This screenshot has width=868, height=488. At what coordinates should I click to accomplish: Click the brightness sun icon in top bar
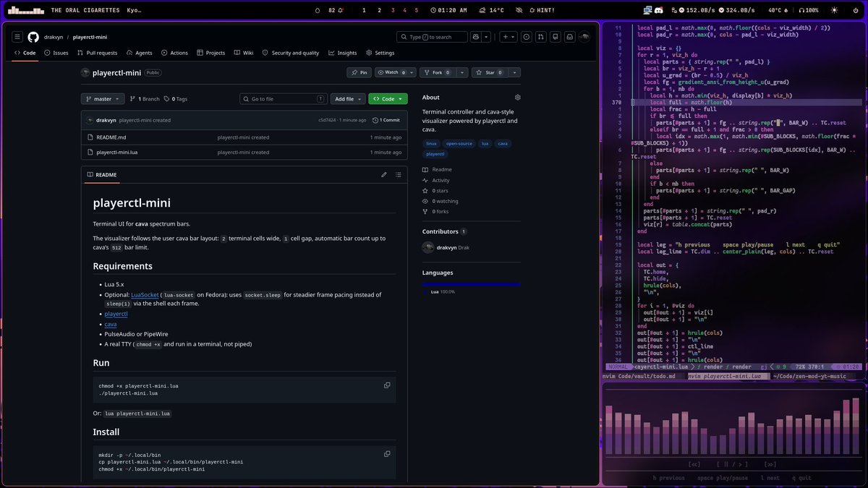(x=834, y=10)
